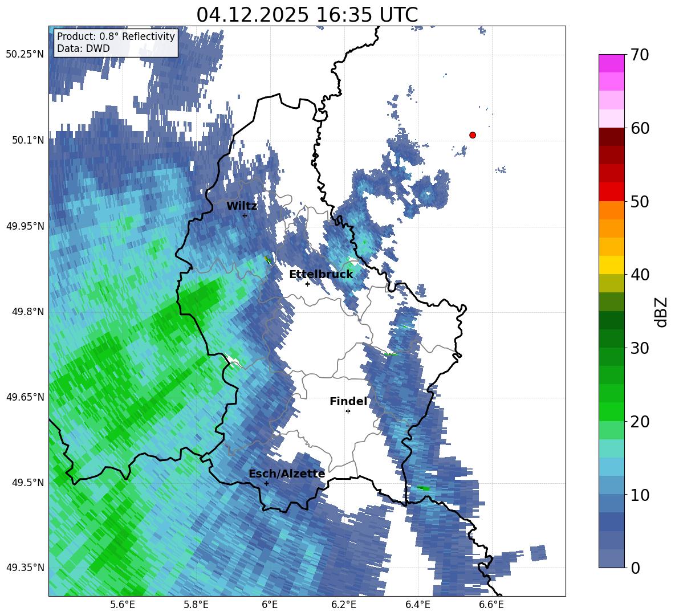Click the Findel location label

pos(348,401)
